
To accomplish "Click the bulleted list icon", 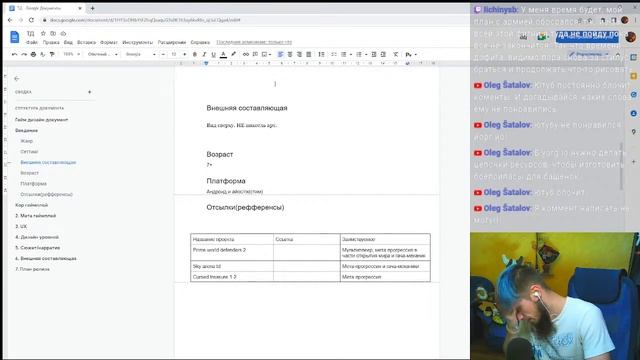I will pos(344,54).
